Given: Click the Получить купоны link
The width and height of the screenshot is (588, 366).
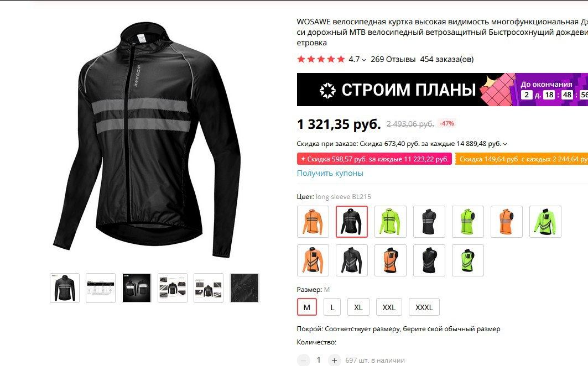Looking at the screenshot, I should pyautogui.click(x=330, y=173).
